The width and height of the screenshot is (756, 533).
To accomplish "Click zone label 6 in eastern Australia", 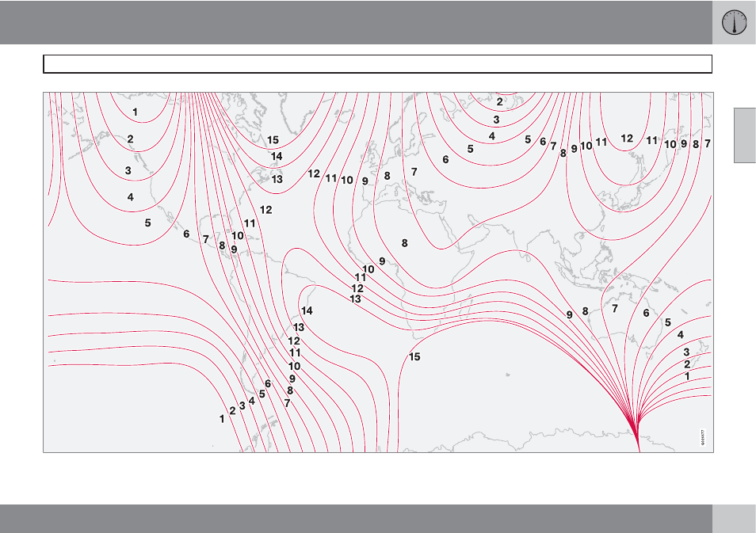I will point(646,314).
